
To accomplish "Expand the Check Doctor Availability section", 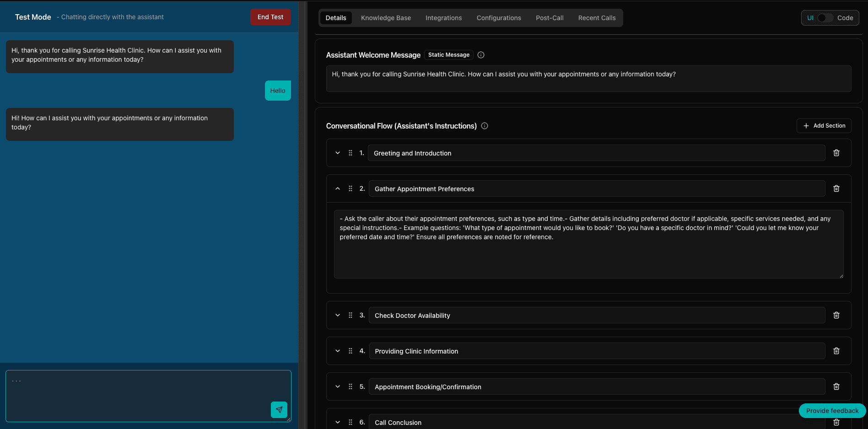I will point(338,315).
